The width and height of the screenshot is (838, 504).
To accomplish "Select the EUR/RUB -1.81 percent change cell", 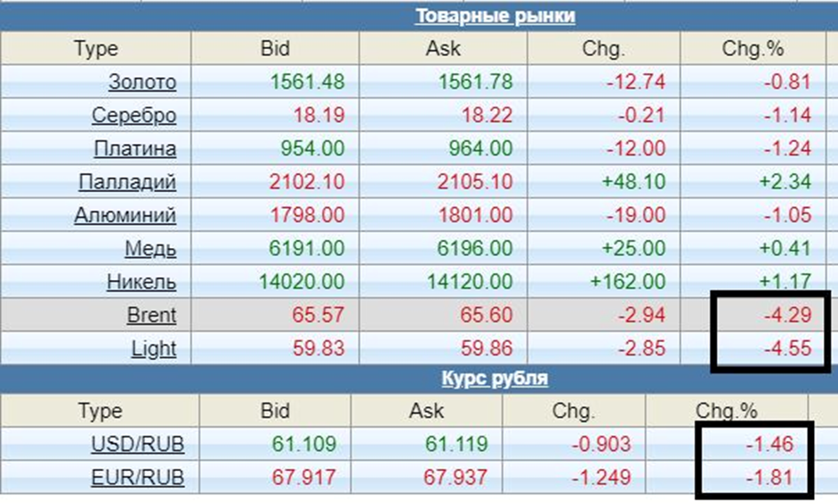I will pos(768,477).
